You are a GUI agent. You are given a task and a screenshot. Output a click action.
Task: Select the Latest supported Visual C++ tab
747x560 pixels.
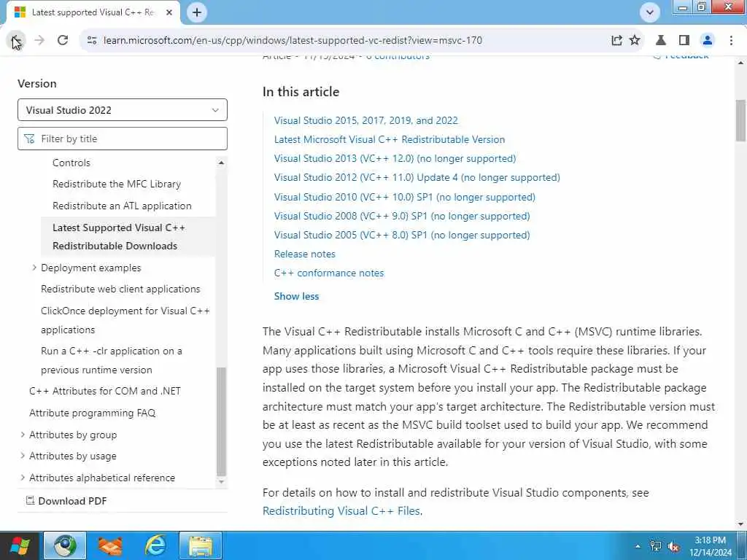(x=93, y=13)
